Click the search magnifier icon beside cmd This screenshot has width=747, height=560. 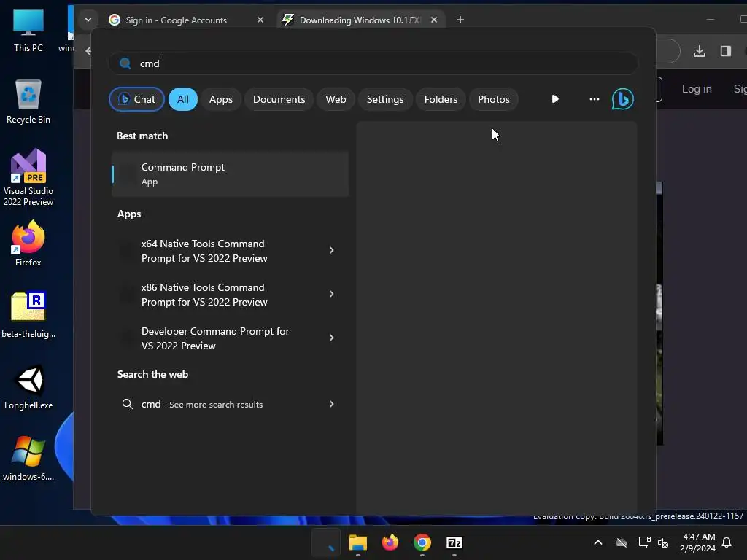click(x=125, y=63)
